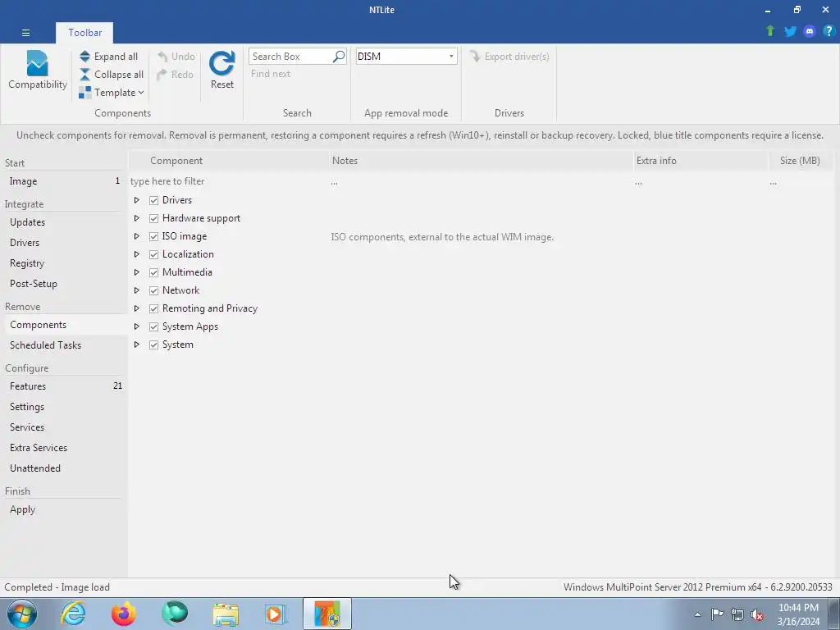Expand the Localization tree node
The width and height of the screenshot is (840, 630).
point(137,254)
